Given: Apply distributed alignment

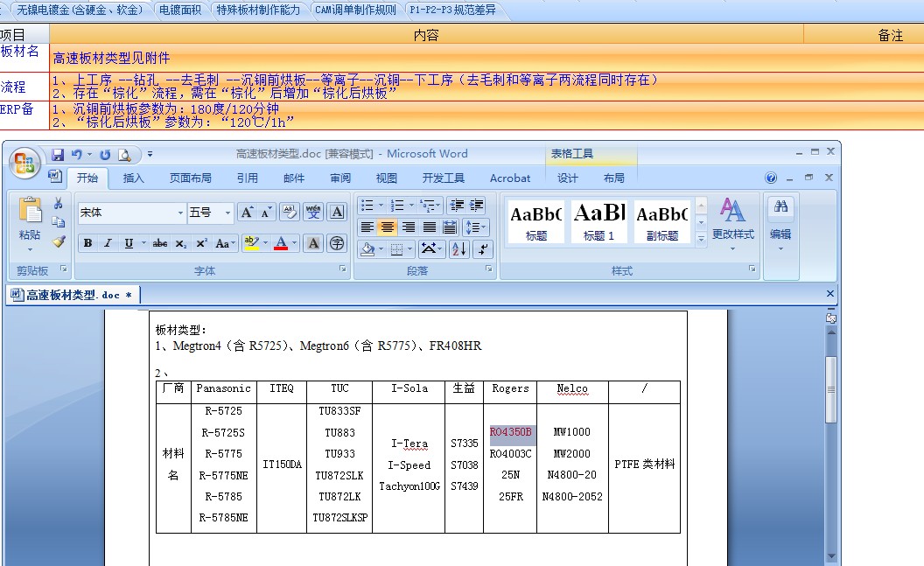Looking at the screenshot, I should (450, 227).
